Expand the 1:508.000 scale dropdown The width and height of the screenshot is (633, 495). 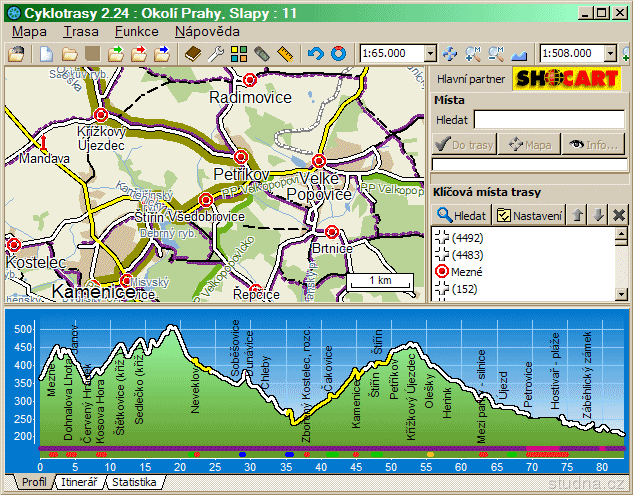pyautogui.click(x=611, y=53)
